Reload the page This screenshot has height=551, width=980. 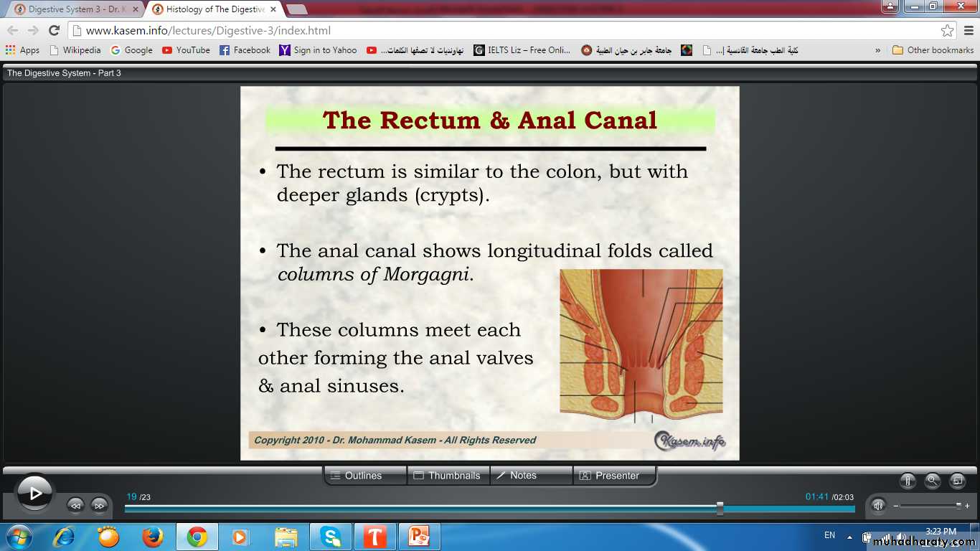click(54, 31)
